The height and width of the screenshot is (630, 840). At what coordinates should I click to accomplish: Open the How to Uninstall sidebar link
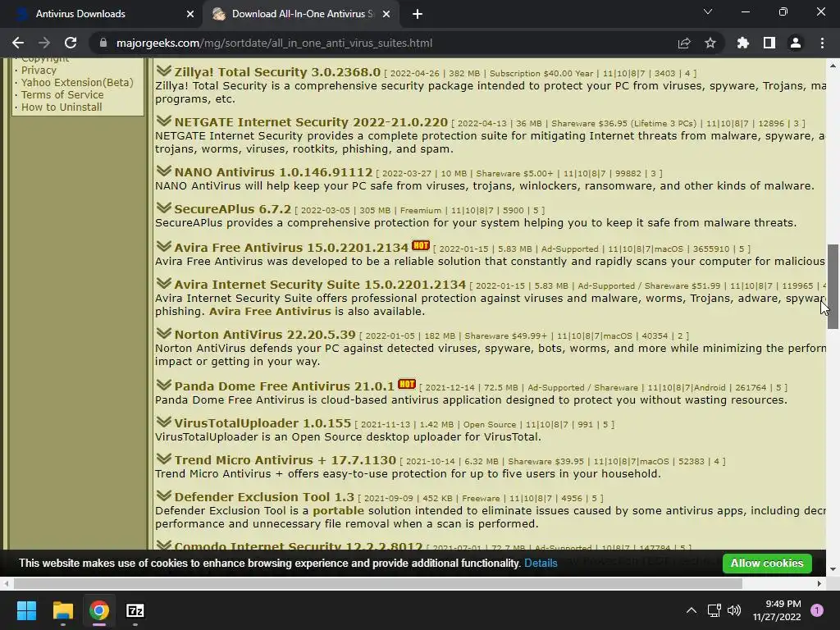click(x=62, y=107)
